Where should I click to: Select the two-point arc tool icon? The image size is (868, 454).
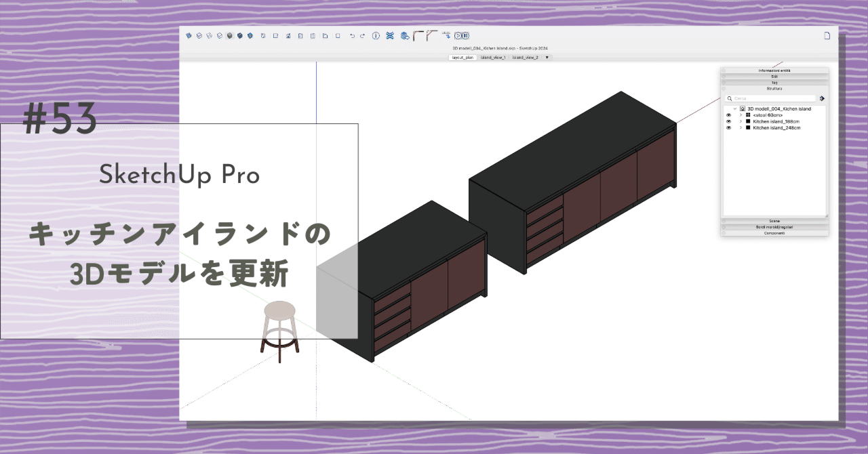(x=416, y=35)
